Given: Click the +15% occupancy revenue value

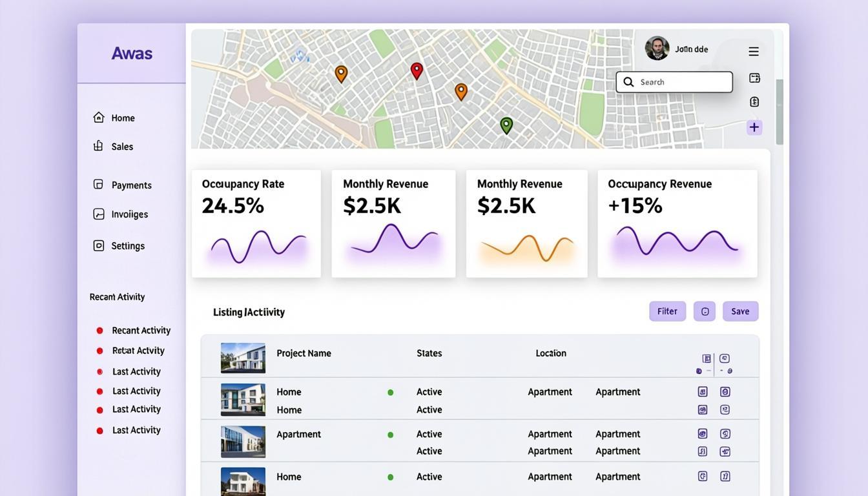Looking at the screenshot, I should coord(635,206).
